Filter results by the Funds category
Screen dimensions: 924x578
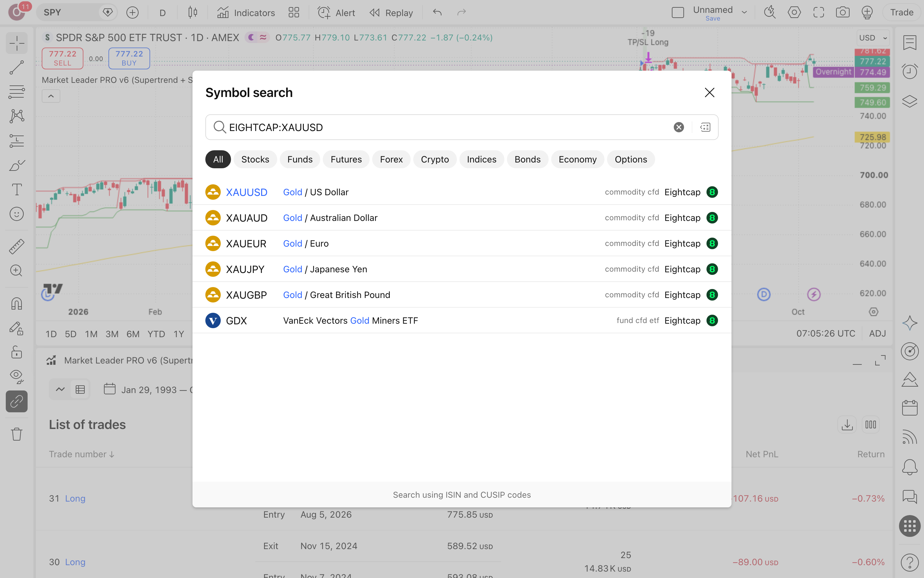point(300,159)
